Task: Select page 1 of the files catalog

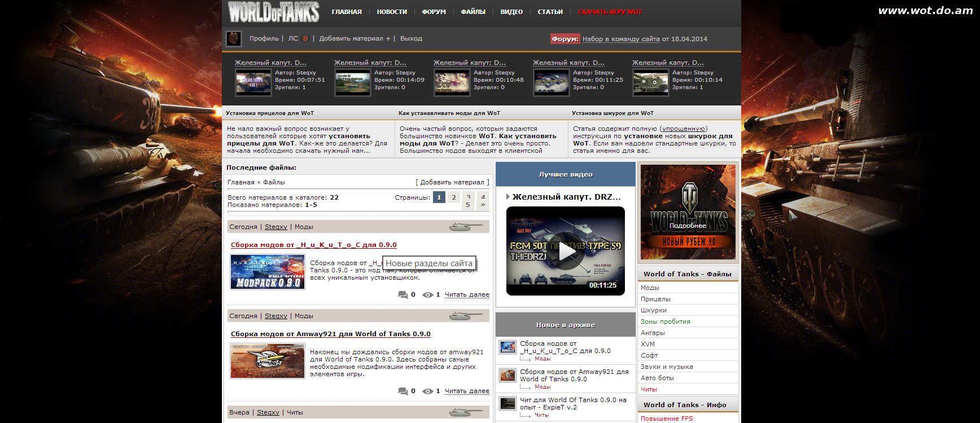Action: coord(439,197)
